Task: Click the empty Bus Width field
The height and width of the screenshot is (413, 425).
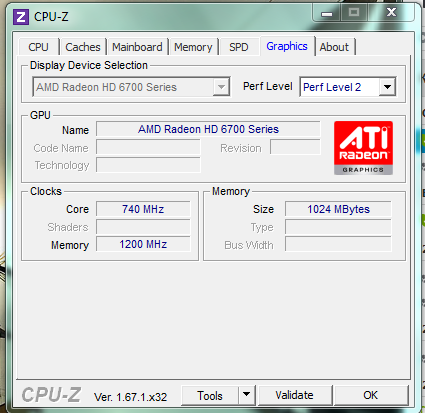Action: 338,244
